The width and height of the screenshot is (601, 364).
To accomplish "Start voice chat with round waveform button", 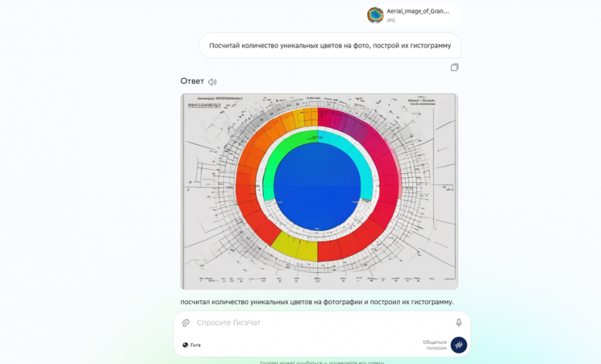I will pyautogui.click(x=459, y=345).
